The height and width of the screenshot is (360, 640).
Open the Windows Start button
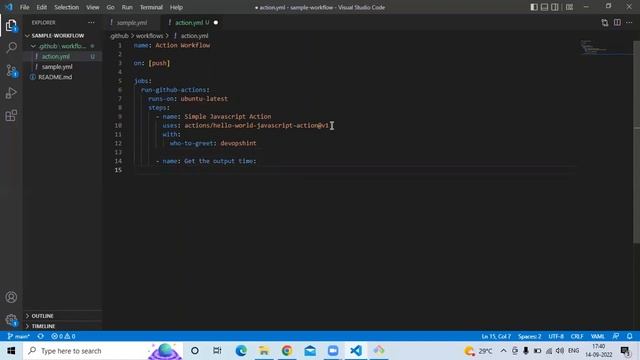[11, 351]
